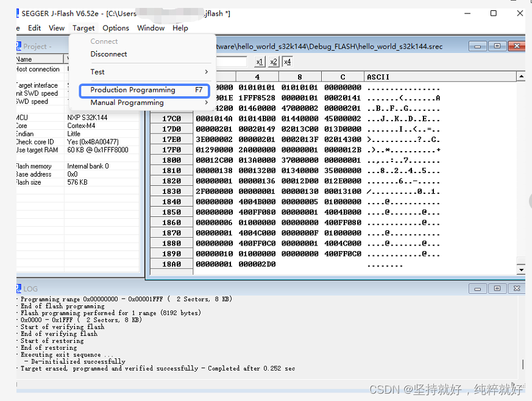
Task: Select the Endian value Little
Action: (x=74, y=133)
